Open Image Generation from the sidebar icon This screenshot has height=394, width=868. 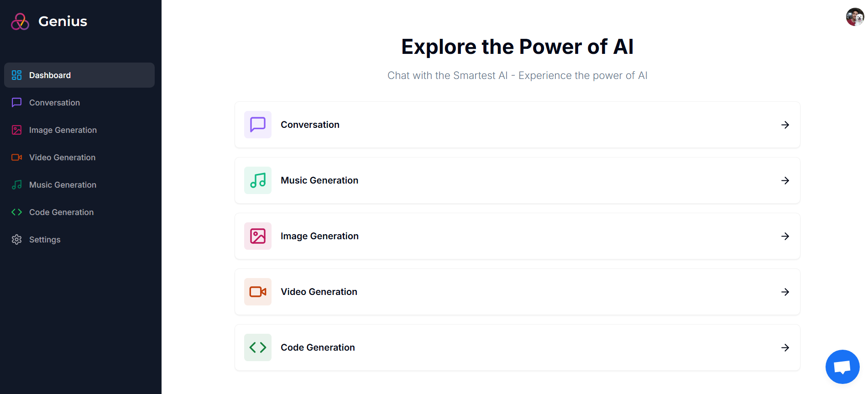pyautogui.click(x=16, y=130)
